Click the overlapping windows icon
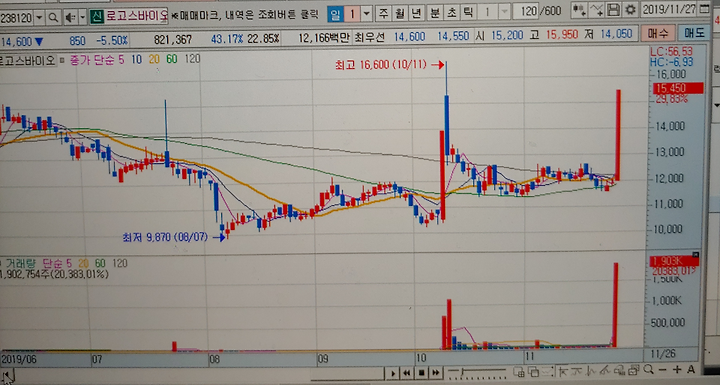 click(x=534, y=371)
